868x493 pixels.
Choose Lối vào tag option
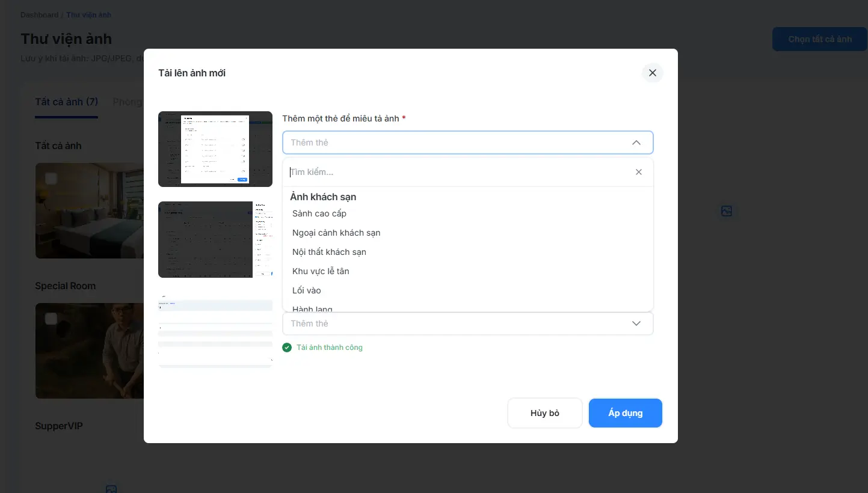(x=307, y=290)
